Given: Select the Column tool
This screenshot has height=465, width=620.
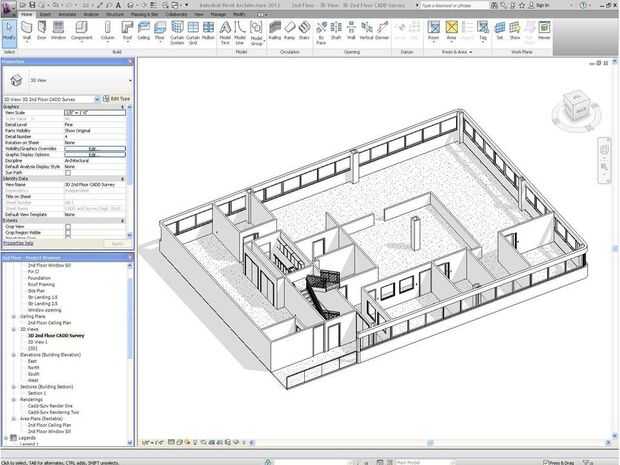Looking at the screenshot, I should point(107,31).
